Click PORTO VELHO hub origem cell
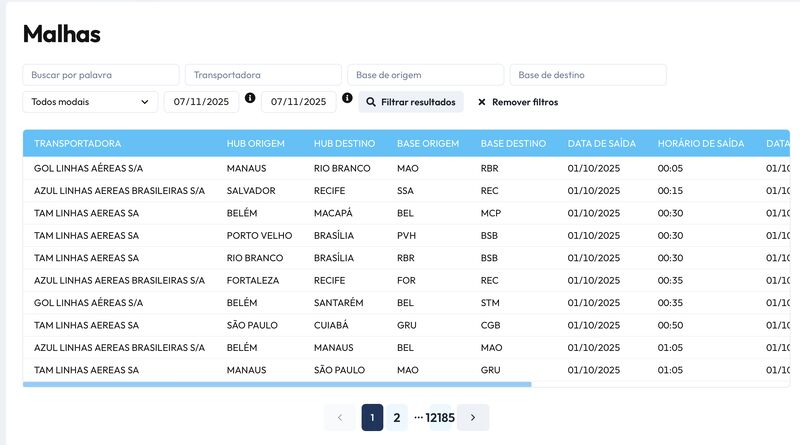The width and height of the screenshot is (800, 445). coord(259,236)
